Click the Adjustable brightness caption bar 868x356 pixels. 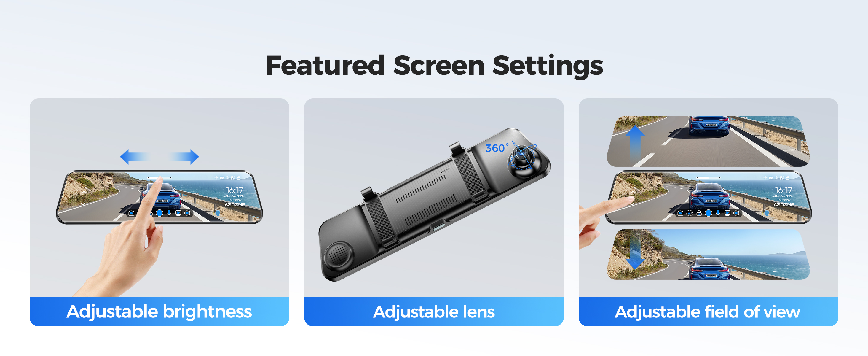[x=159, y=311]
